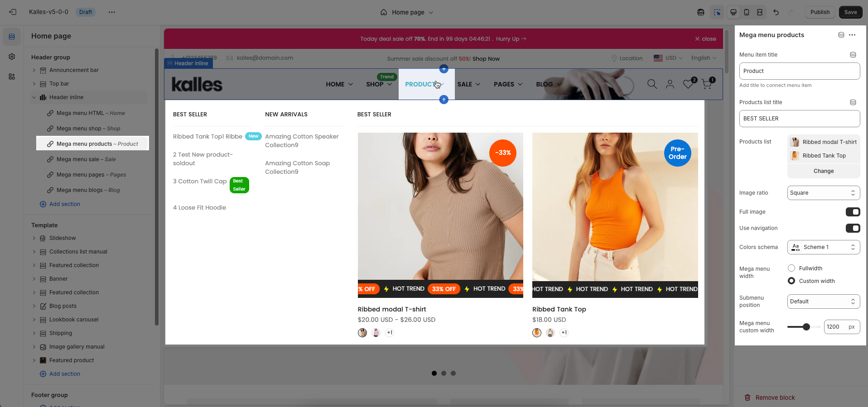868x407 pixels.
Task: Open the Sections panel icon in sidebar
Action: pyautogui.click(x=12, y=37)
